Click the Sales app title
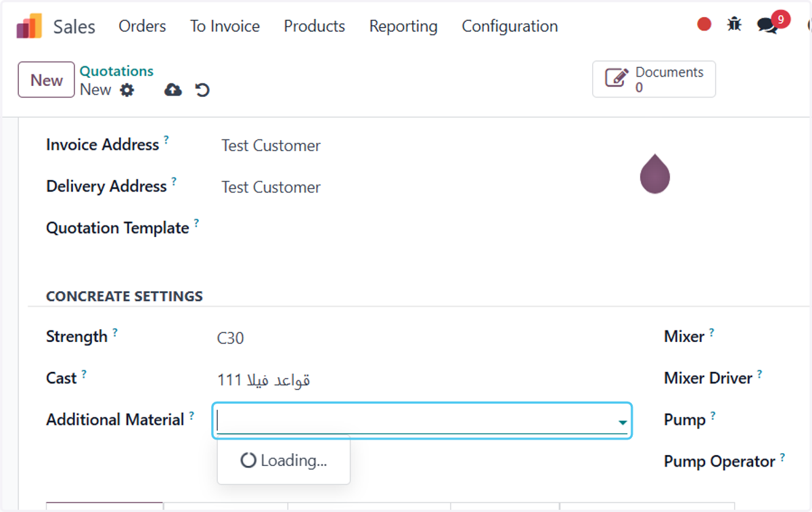Viewport: 812px width, 512px height. (74, 27)
